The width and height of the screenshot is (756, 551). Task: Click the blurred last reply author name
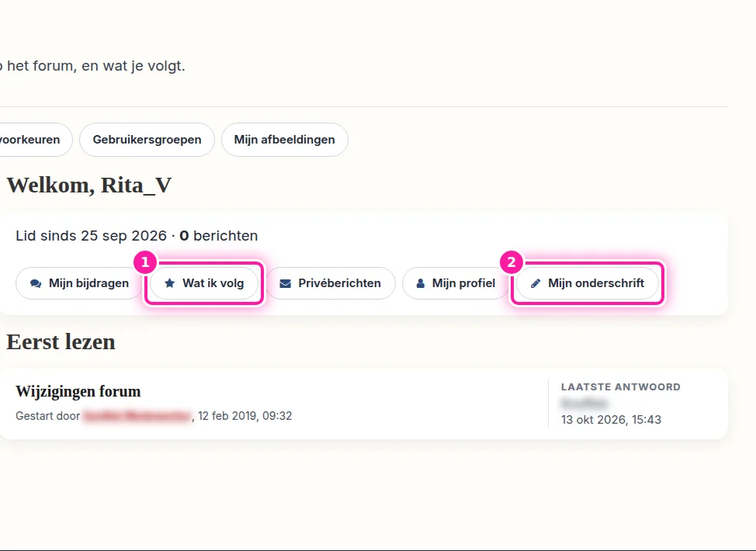584,403
